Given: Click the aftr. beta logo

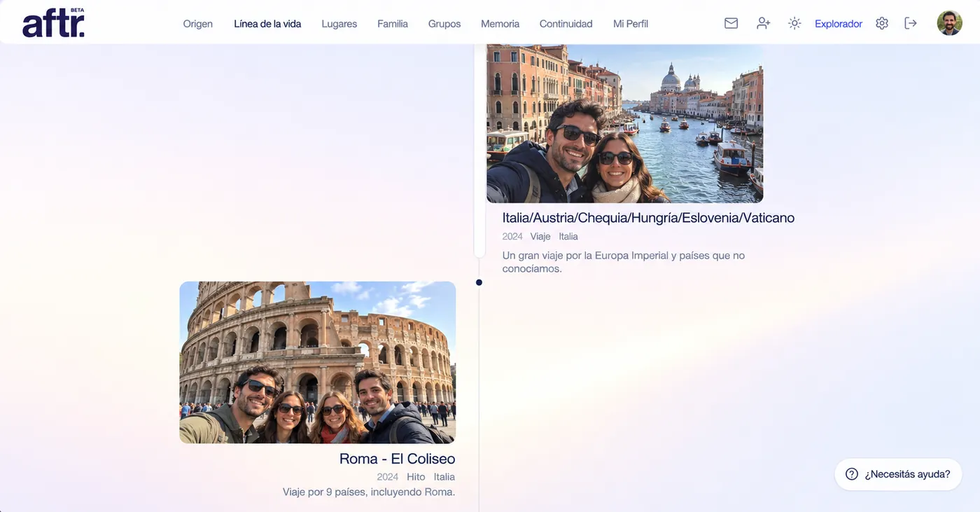Looking at the screenshot, I should click(x=54, y=23).
